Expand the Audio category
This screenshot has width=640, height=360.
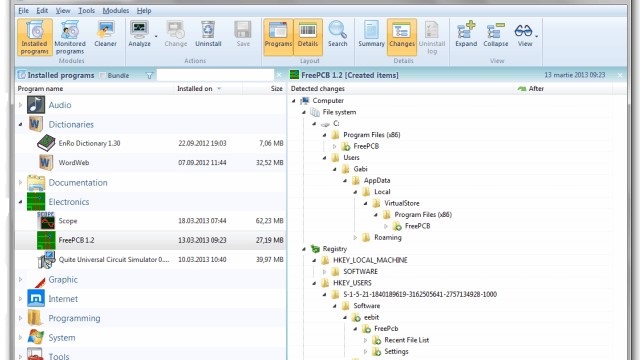click(x=20, y=105)
